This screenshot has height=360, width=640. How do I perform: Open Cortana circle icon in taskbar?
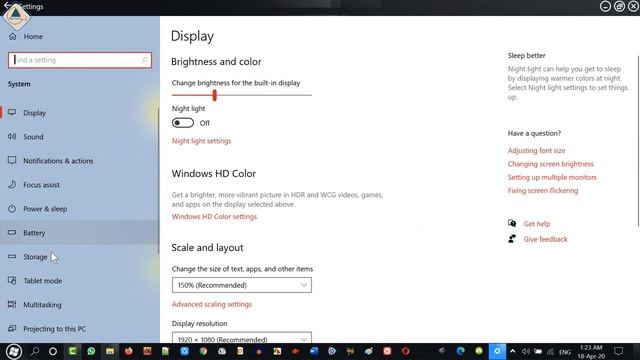(53, 351)
